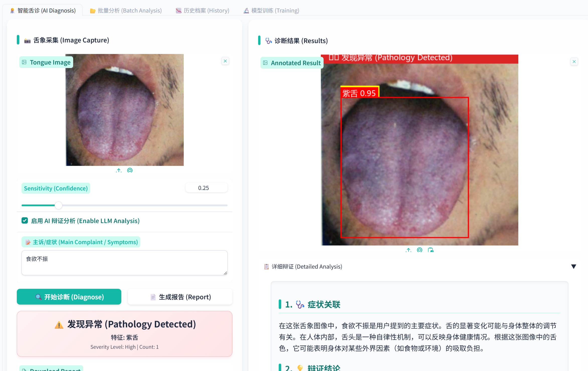Switch to the History tab
Image resolution: width=588 pixels, height=371 pixels.
202,10
